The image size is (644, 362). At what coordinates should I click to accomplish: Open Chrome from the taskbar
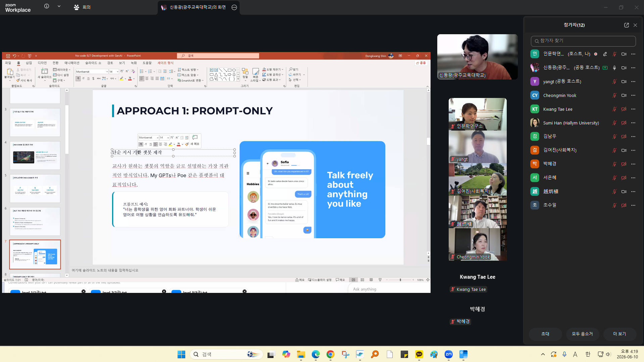click(x=330, y=354)
